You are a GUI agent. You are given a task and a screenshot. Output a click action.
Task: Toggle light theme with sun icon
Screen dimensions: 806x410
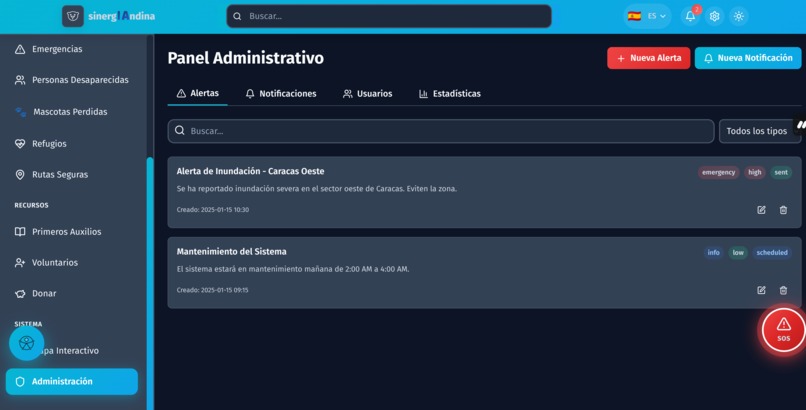[739, 16]
